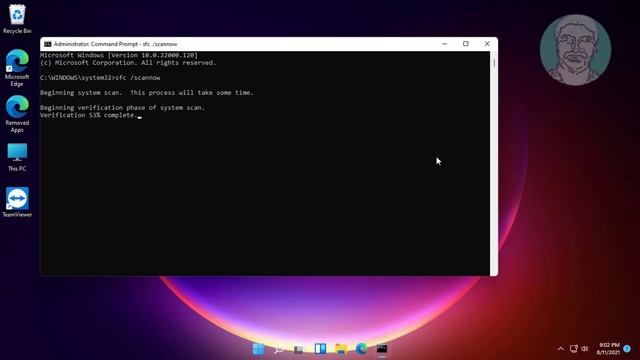Open Task View from the taskbar
The height and width of the screenshot is (360, 640).
299,349
